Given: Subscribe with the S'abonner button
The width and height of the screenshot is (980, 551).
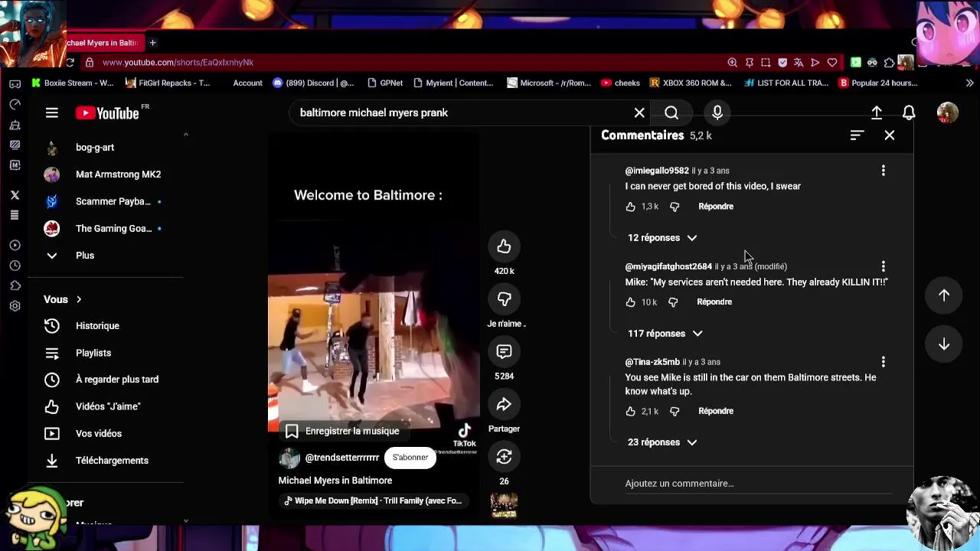Looking at the screenshot, I should pos(410,458).
